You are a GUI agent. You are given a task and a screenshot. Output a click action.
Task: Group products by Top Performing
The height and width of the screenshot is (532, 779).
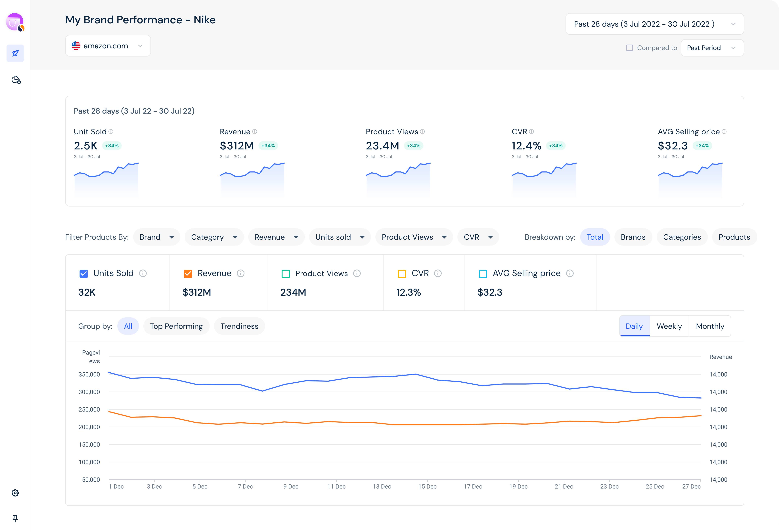tap(176, 326)
